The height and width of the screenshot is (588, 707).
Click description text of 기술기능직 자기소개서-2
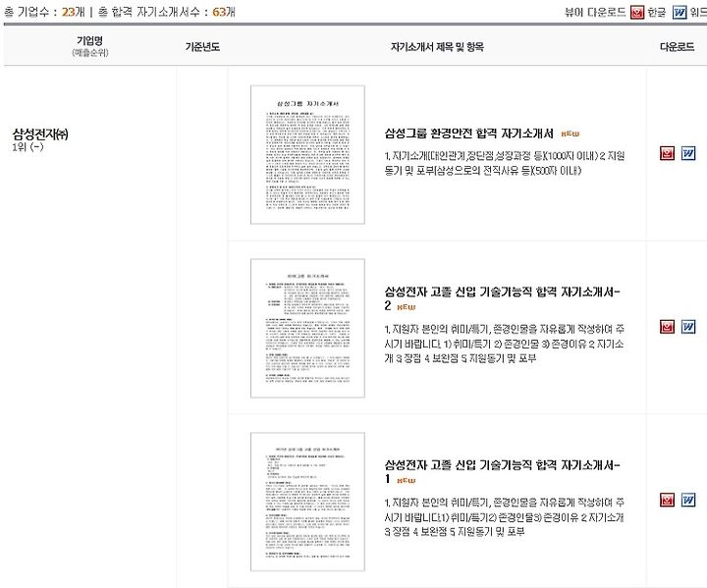(x=505, y=344)
